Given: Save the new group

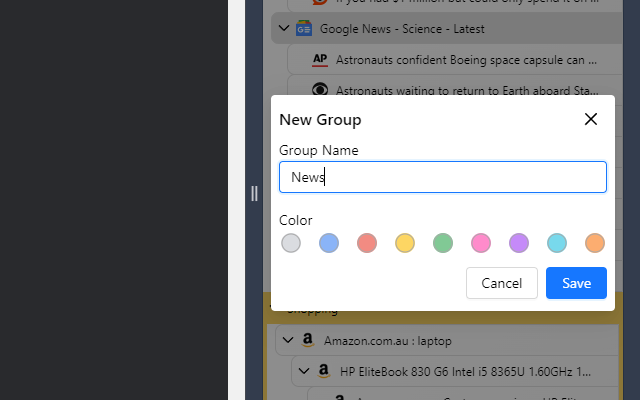Looking at the screenshot, I should [x=576, y=283].
